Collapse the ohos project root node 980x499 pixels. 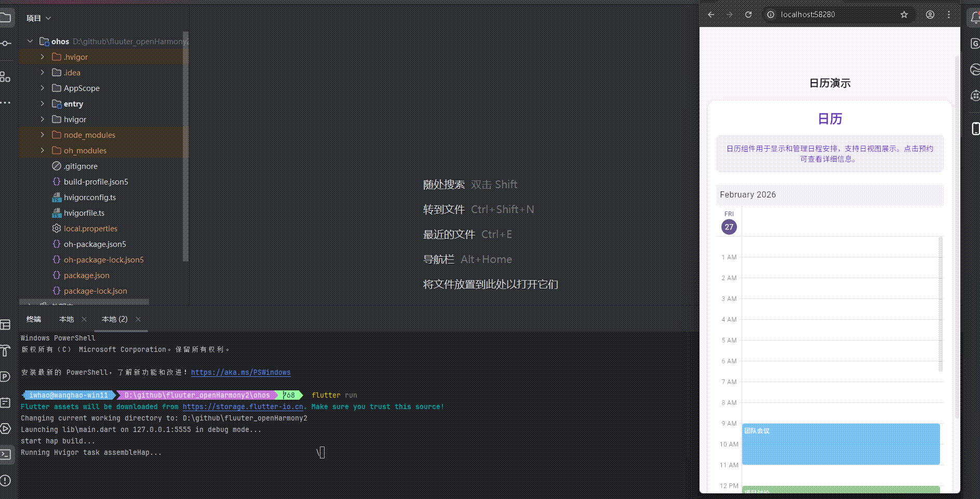(30, 41)
